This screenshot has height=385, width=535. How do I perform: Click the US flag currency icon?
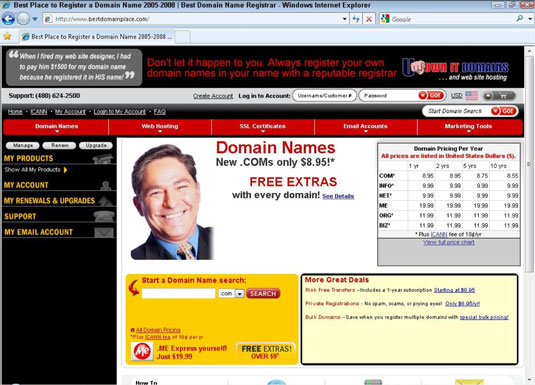pos(472,96)
